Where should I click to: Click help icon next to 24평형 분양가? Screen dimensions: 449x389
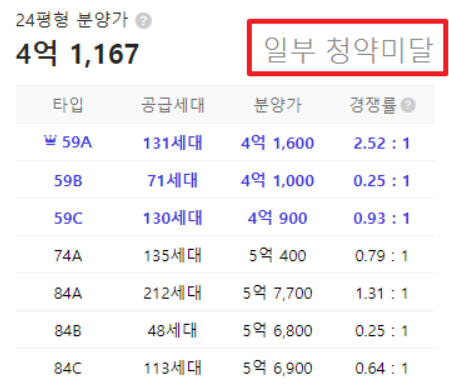tap(143, 21)
